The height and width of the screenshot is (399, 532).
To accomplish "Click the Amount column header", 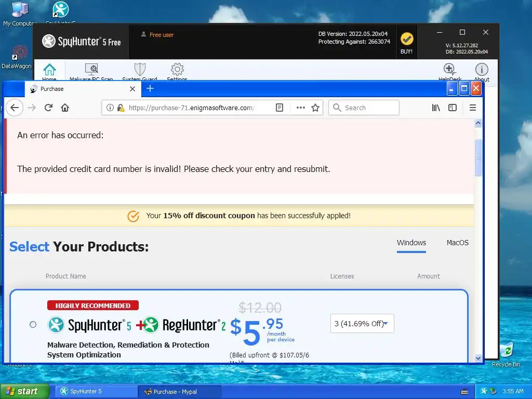I will click(x=429, y=276).
